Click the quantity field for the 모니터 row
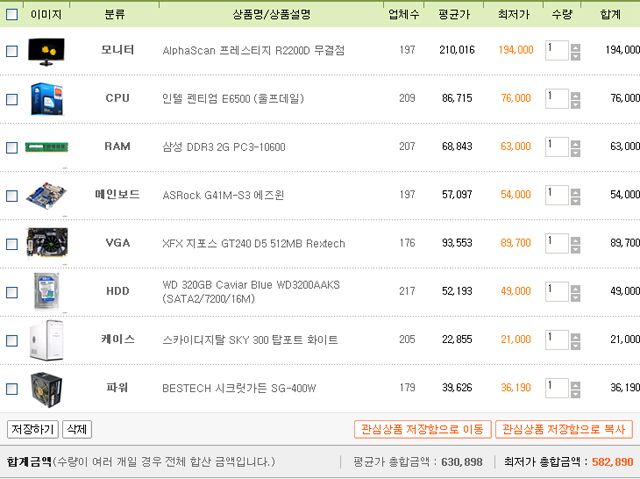The height and width of the screenshot is (479, 640). pyautogui.click(x=557, y=51)
